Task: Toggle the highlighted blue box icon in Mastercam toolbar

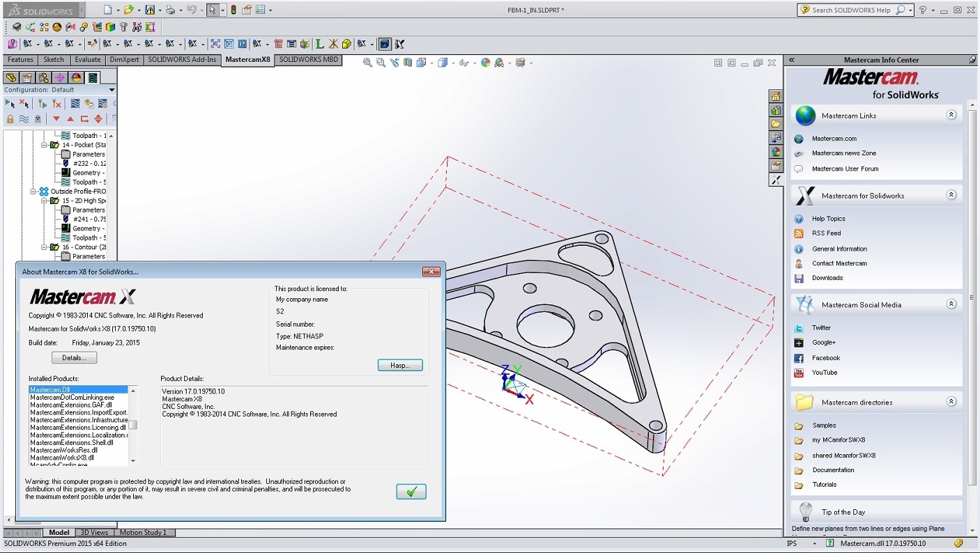Action: point(385,44)
